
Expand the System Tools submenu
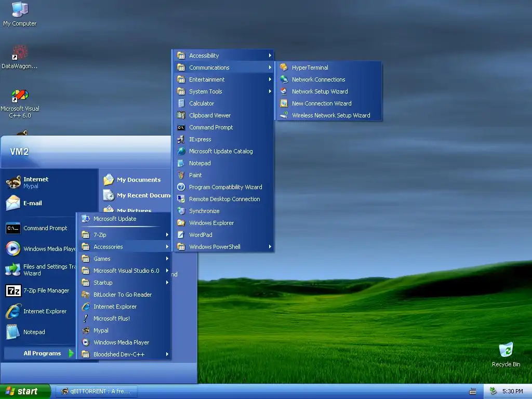[223, 91]
